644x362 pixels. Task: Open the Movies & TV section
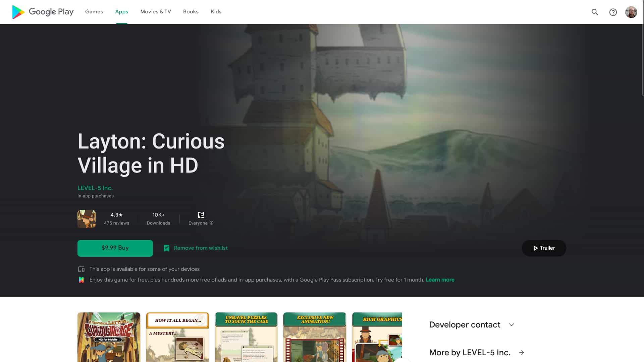(155, 12)
